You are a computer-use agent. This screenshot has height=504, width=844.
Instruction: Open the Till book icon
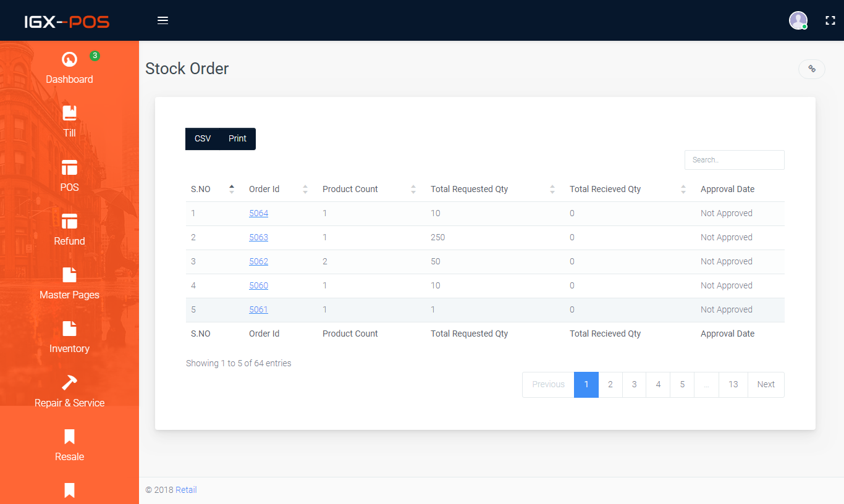pyautogui.click(x=69, y=113)
